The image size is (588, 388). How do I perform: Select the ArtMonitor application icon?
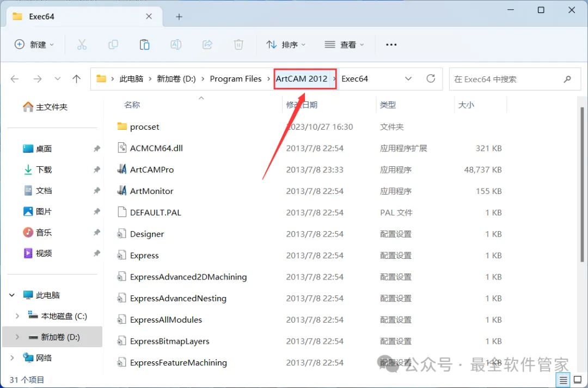122,191
